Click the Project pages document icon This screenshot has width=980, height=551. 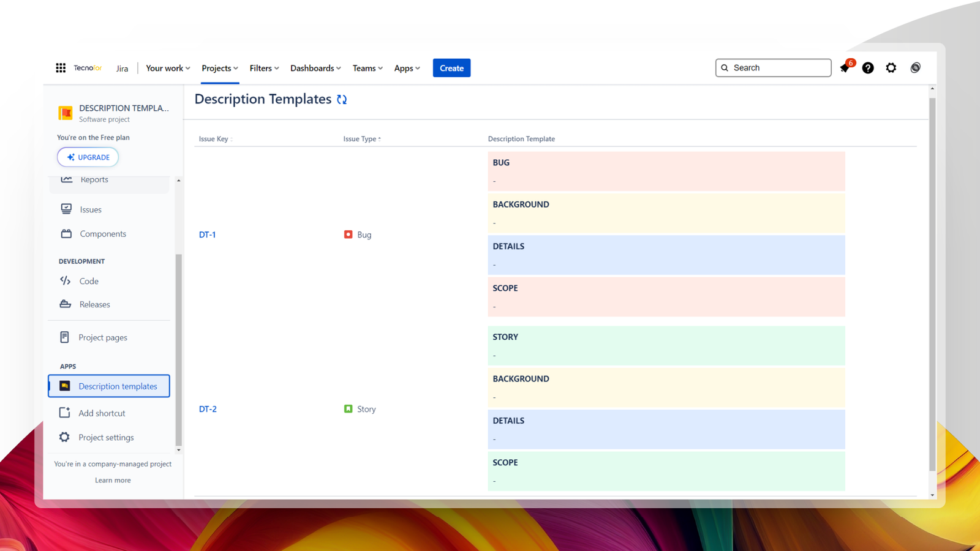coord(64,337)
